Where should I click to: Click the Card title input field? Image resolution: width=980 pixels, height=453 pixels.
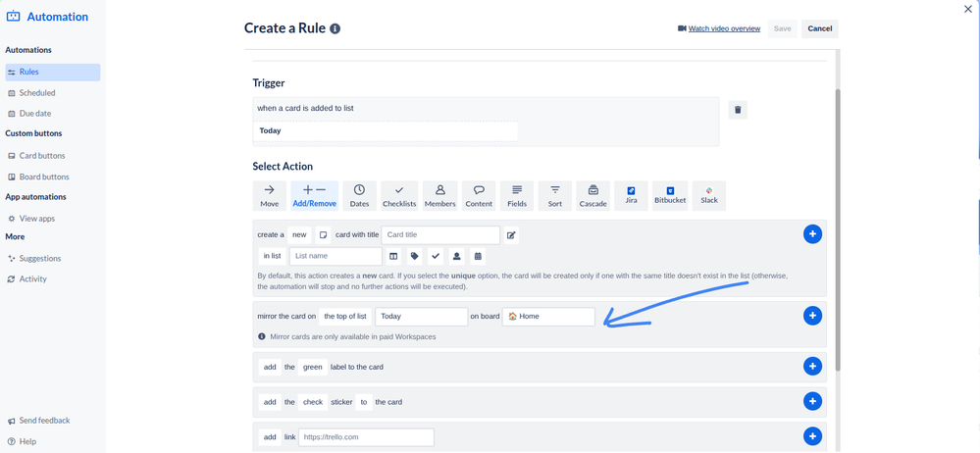point(440,235)
